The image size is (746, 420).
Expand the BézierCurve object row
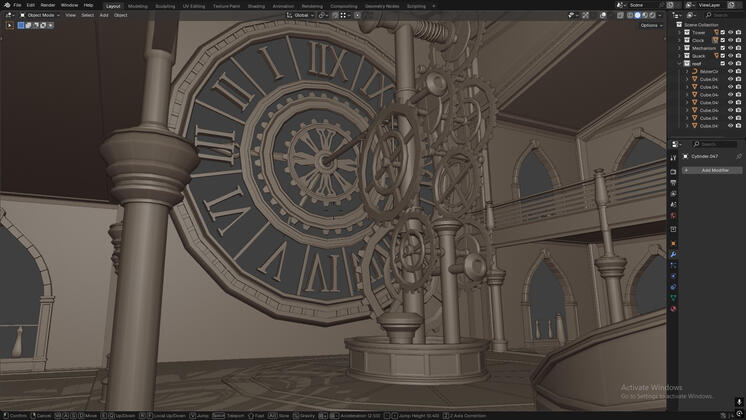point(687,71)
